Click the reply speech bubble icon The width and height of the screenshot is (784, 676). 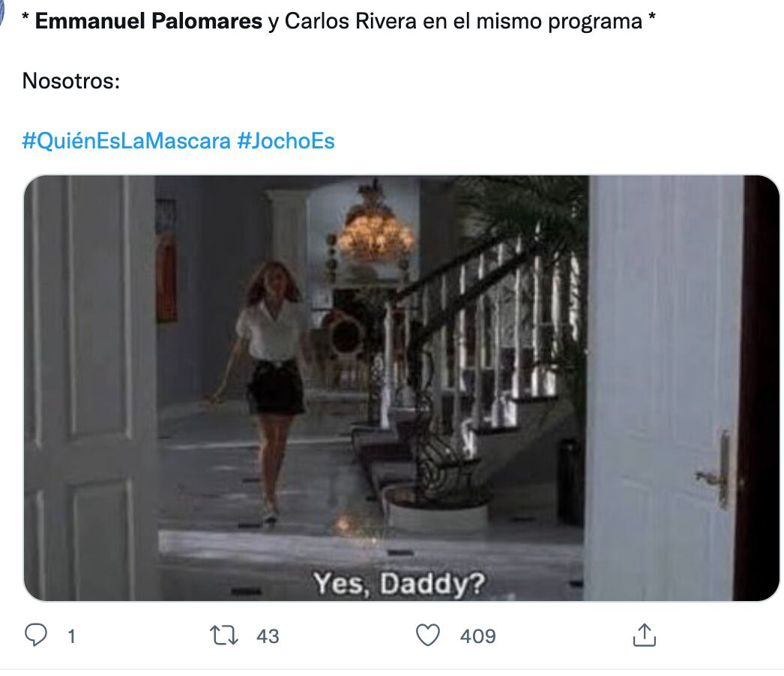click(x=36, y=635)
